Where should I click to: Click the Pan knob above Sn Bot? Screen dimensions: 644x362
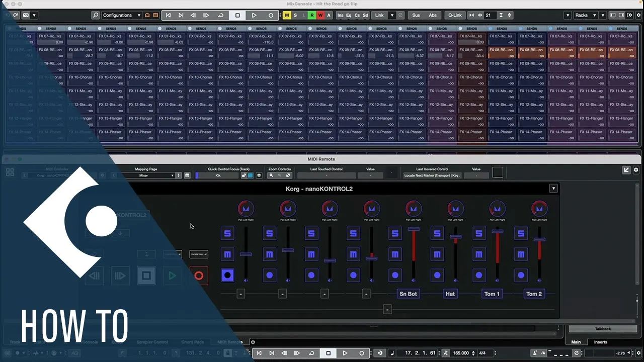tap(414, 208)
